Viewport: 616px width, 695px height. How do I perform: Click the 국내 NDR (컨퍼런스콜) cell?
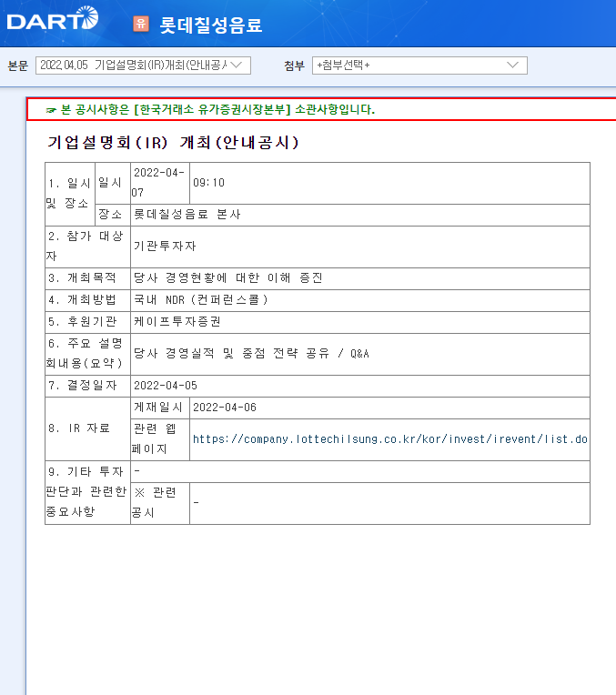[x=360, y=300]
